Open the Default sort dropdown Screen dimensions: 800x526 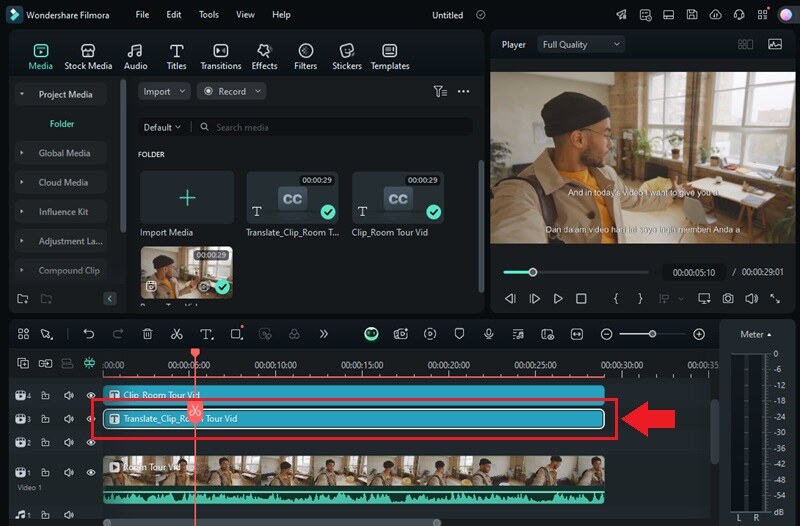162,127
